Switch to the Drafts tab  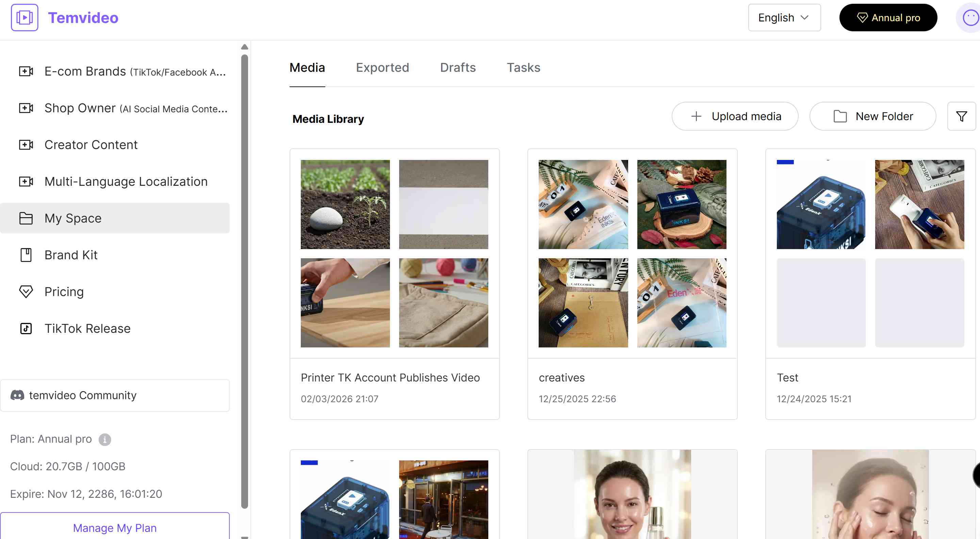pos(457,67)
